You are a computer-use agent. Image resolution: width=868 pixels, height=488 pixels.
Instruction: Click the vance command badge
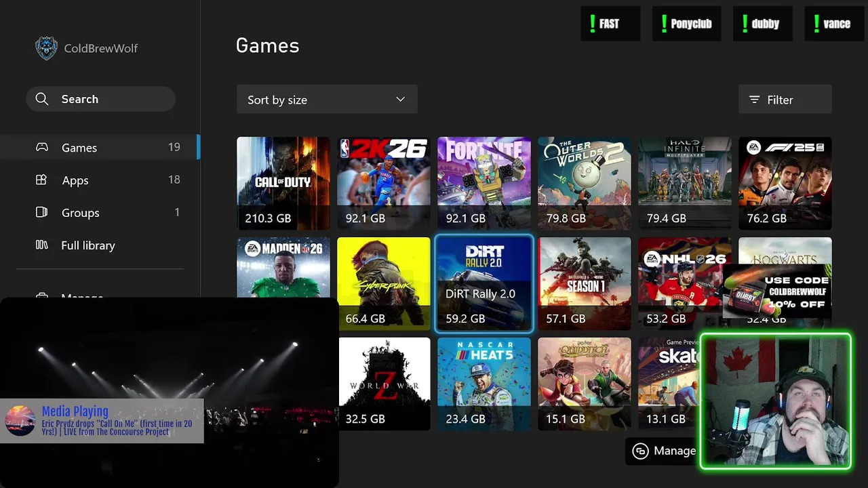[836, 24]
